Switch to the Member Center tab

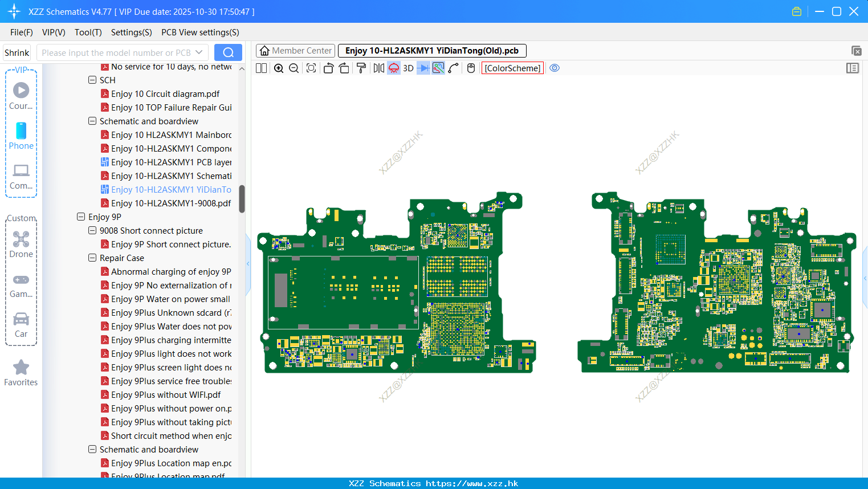pos(295,51)
